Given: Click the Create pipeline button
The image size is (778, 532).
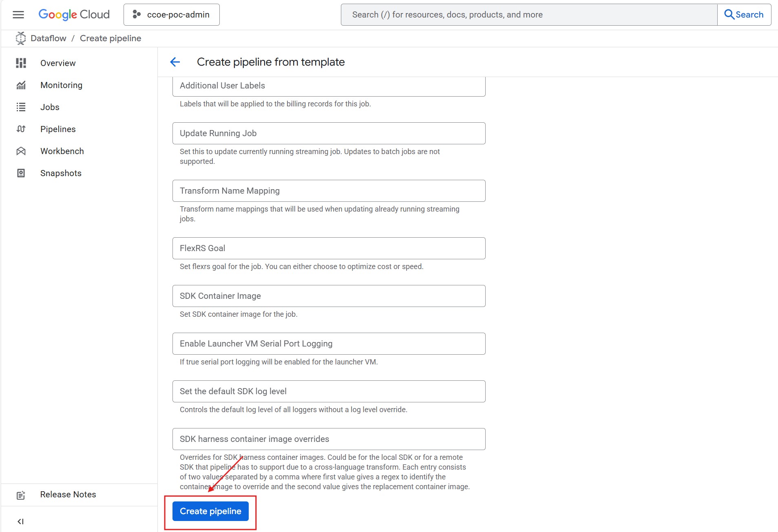Looking at the screenshot, I should [x=210, y=511].
